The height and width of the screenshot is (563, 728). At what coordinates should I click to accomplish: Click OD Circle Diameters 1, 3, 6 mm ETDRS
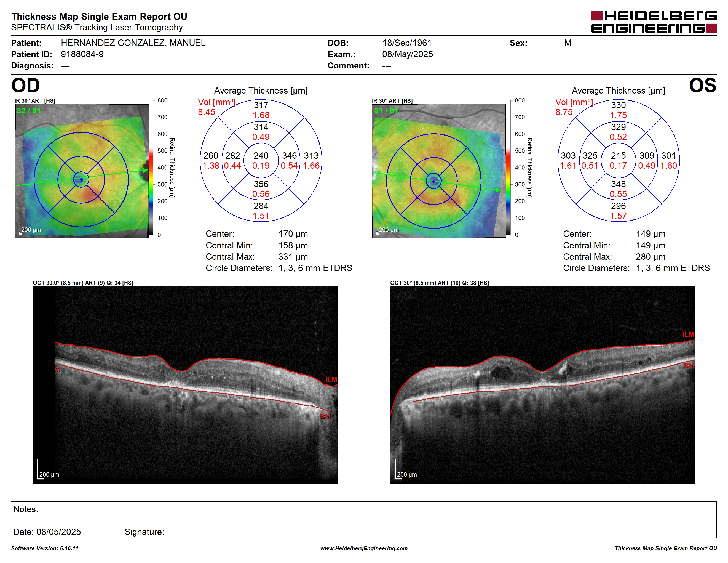(x=315, y=269)
